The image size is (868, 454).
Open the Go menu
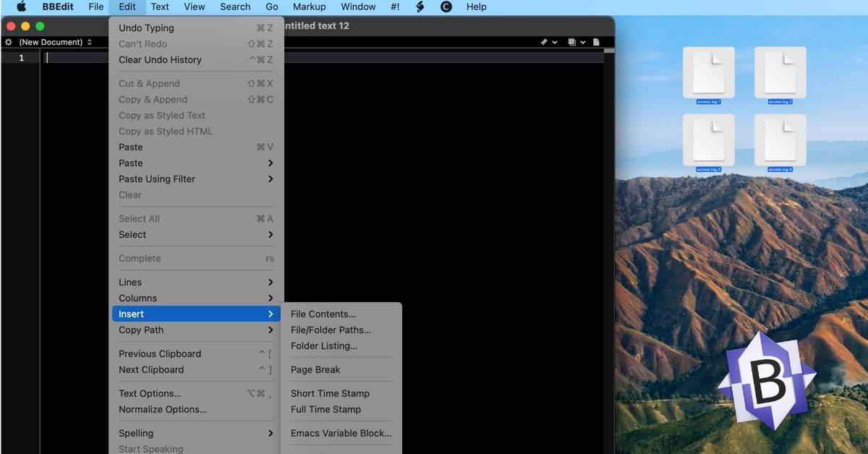coord(272,7)
